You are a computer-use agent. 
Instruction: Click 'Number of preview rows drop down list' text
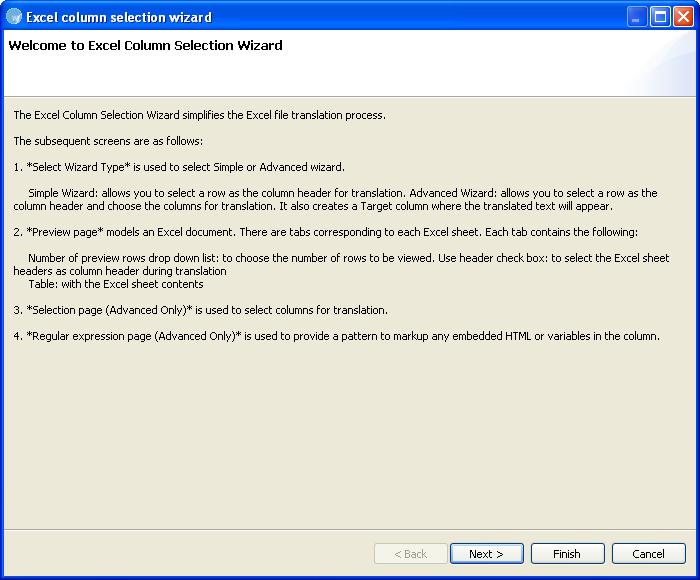tap(123, 258)
